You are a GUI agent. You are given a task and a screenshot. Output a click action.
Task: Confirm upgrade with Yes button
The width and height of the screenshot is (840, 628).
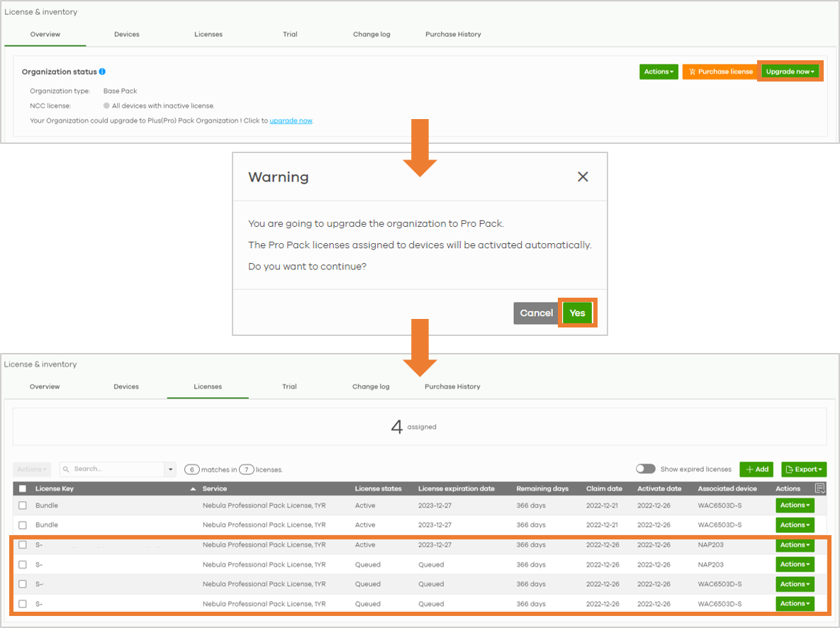pyautogui.click(x=577, y=313)
